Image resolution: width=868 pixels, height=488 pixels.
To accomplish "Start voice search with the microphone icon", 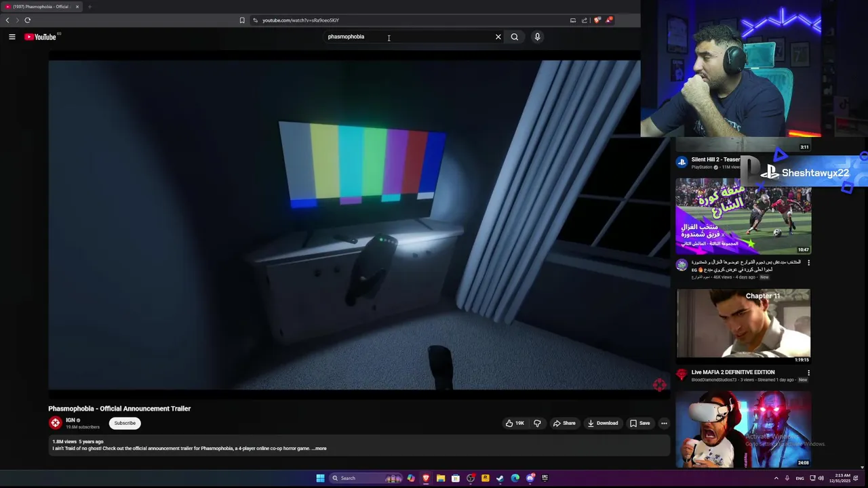I will 537,37.
